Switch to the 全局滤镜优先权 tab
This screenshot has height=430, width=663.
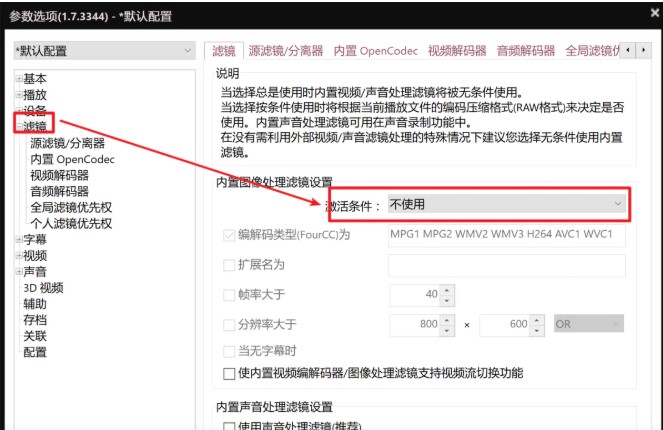(x=592, y=51)
